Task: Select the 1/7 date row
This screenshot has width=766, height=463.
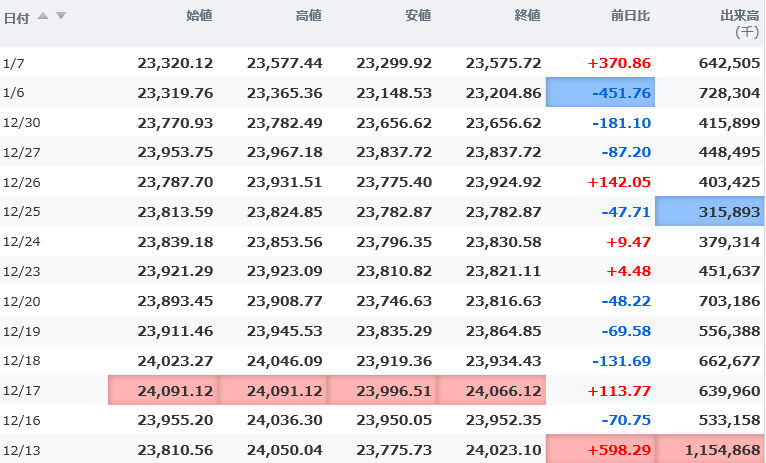Action: coord(13,63)
